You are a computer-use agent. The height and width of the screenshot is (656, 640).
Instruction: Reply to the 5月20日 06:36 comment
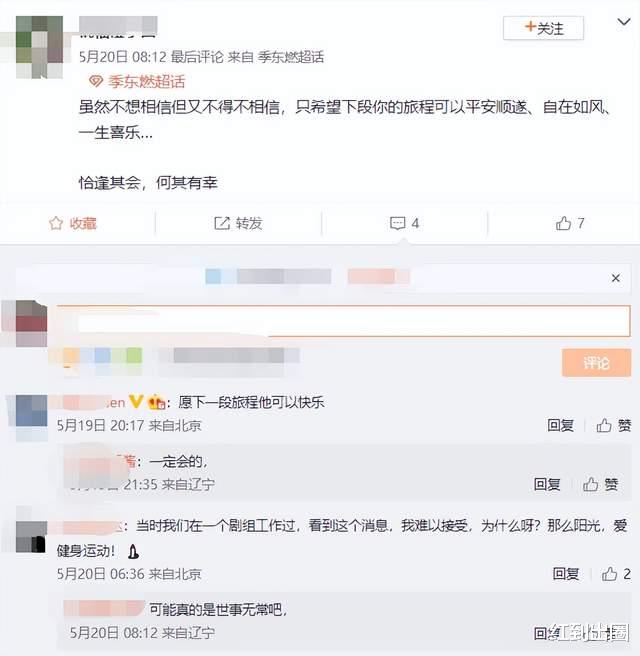pyautogui.click(x=566, y=574)
